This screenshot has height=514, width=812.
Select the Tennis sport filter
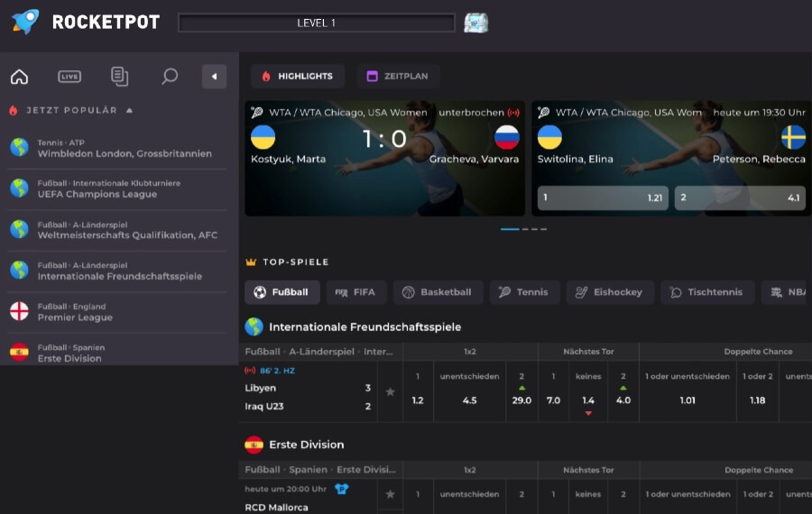tap(524, 292)
